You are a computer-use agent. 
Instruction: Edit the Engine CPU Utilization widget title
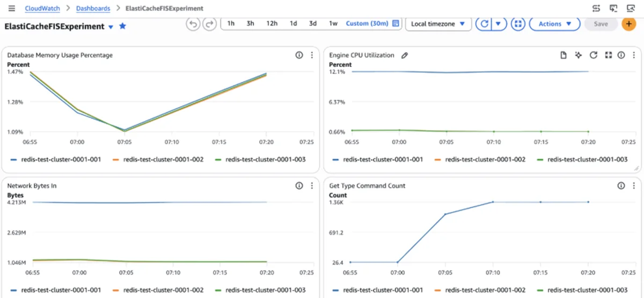(x=405, y=55)
